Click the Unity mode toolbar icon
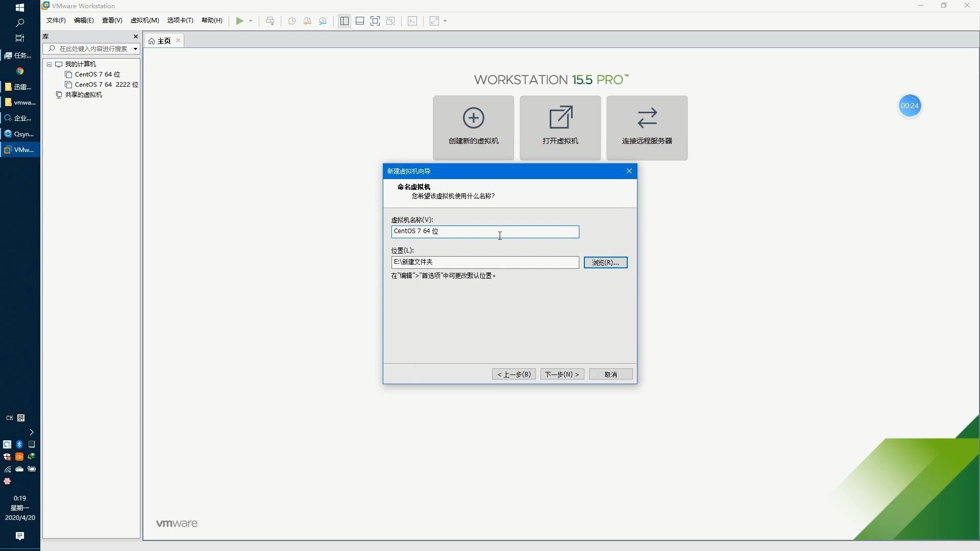Screen dimensions: 980x551 pos(391,21)
